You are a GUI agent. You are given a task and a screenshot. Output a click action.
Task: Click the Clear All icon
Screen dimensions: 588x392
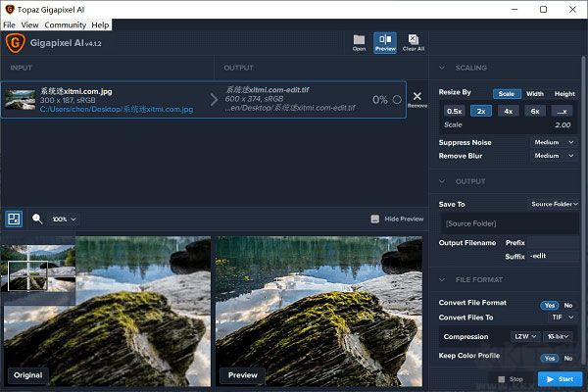pyautogui.click(x=414, y=42)
